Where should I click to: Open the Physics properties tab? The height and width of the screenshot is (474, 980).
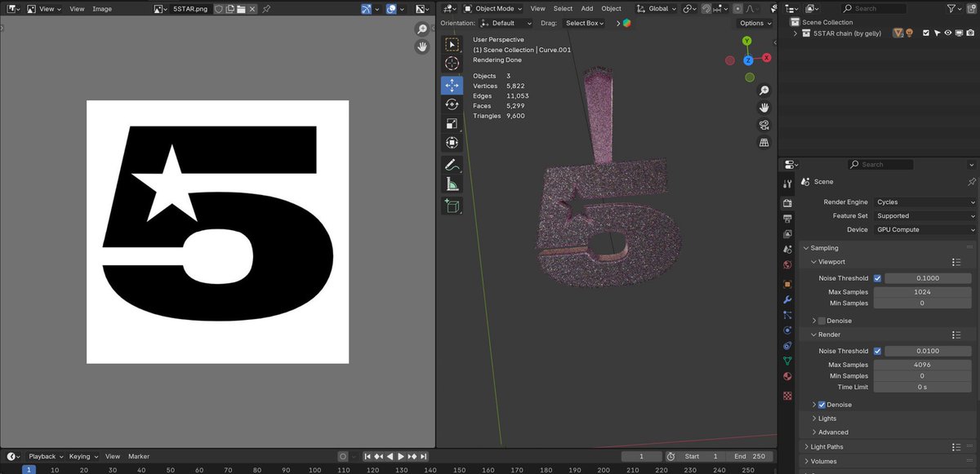[787, 330]
